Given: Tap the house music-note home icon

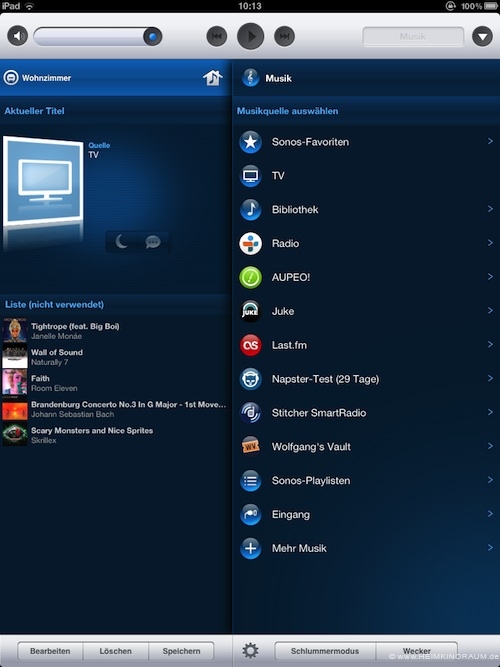Looking at the screenshot, I should (213, 77).
